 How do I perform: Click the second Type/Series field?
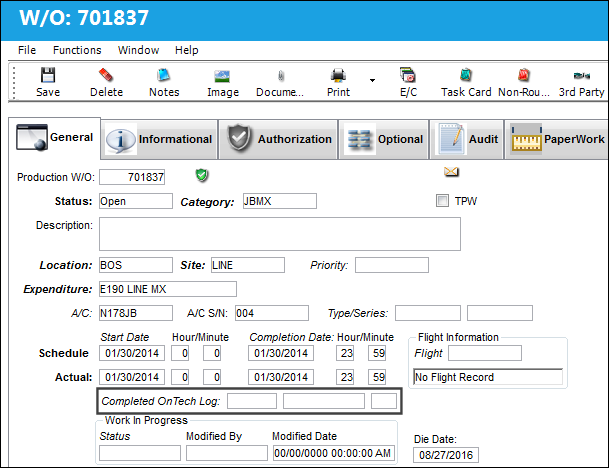coord(500,313)
